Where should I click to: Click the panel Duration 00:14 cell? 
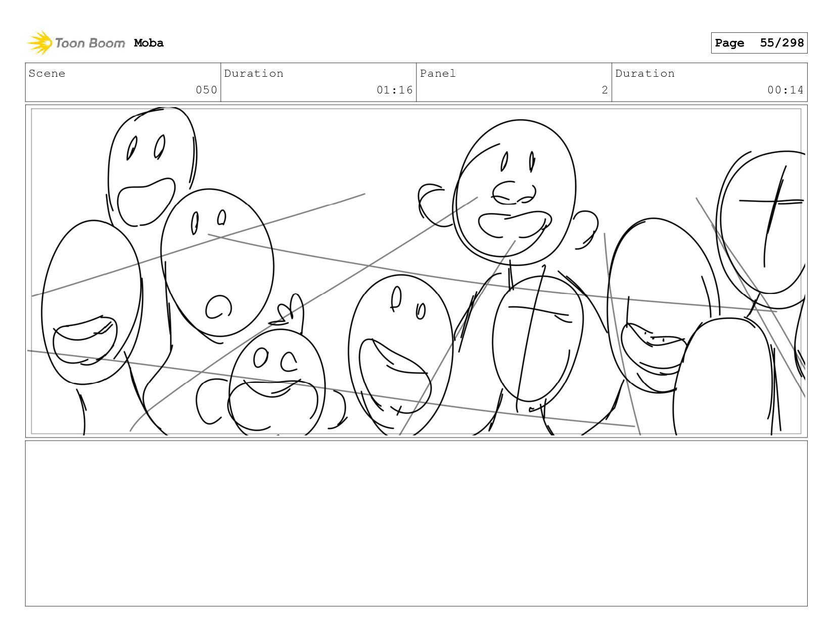tap(710, 82)
